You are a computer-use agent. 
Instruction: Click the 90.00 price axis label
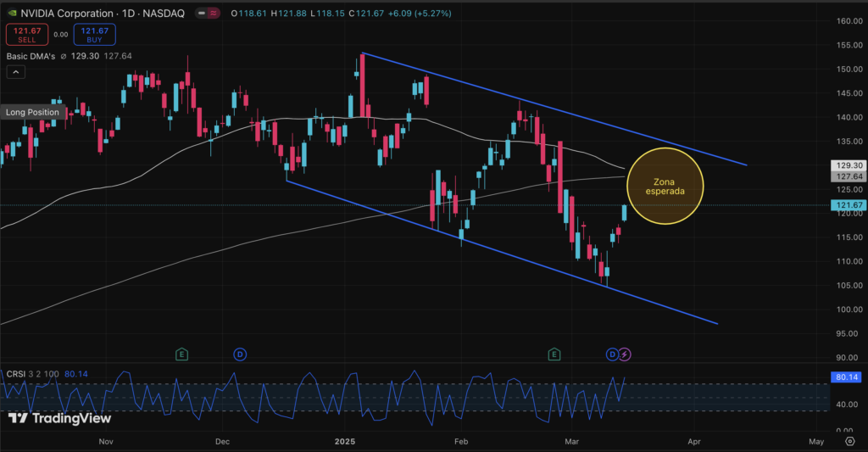[x=848, y=358]
